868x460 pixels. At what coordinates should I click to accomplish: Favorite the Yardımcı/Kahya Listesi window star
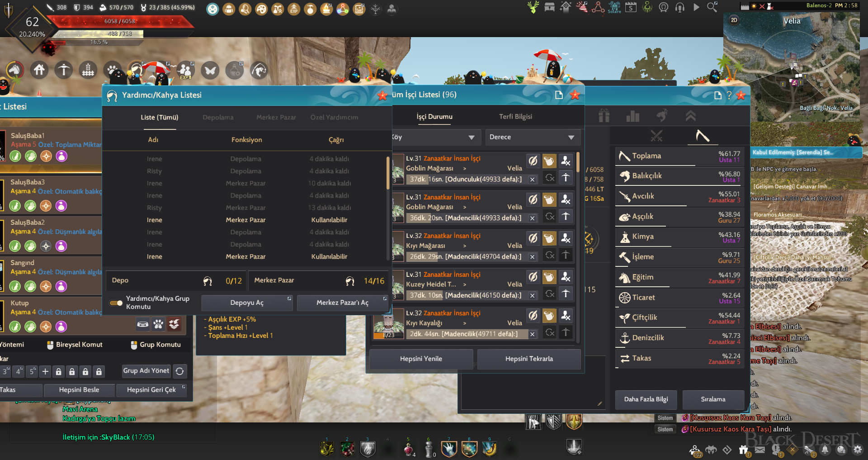[x=382, y=95]
